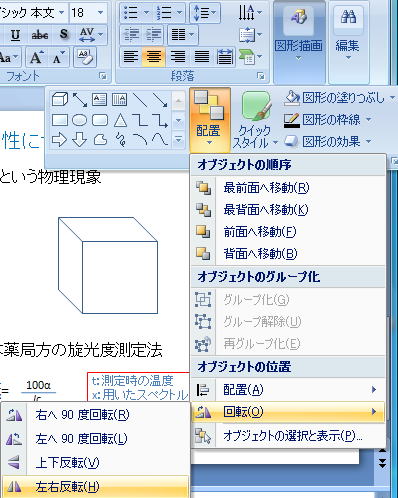
Task: Click next slide double-arrow button
Action: point(382,463)
